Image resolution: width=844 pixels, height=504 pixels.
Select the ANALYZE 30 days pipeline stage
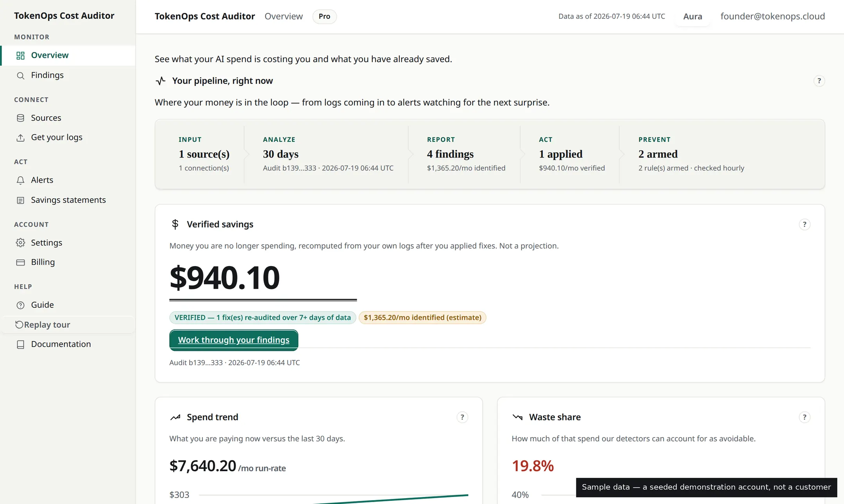point(328,154)
